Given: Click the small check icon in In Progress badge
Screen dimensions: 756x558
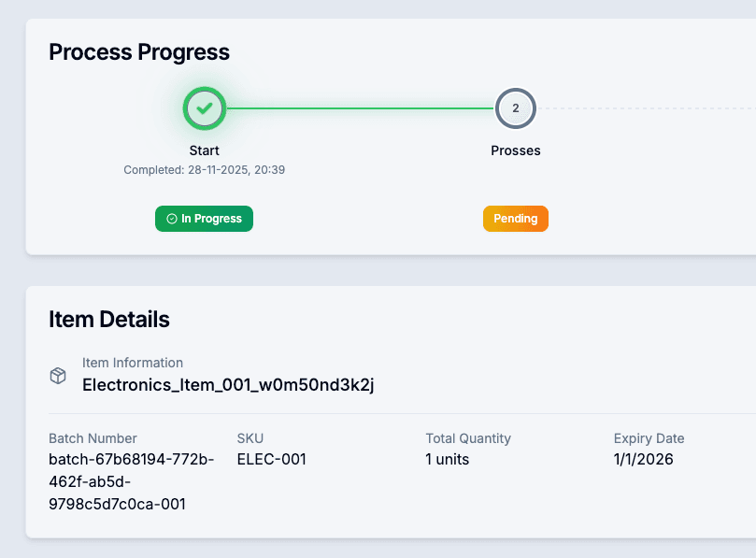Looking at the screenshot, I should pos(172,219).
